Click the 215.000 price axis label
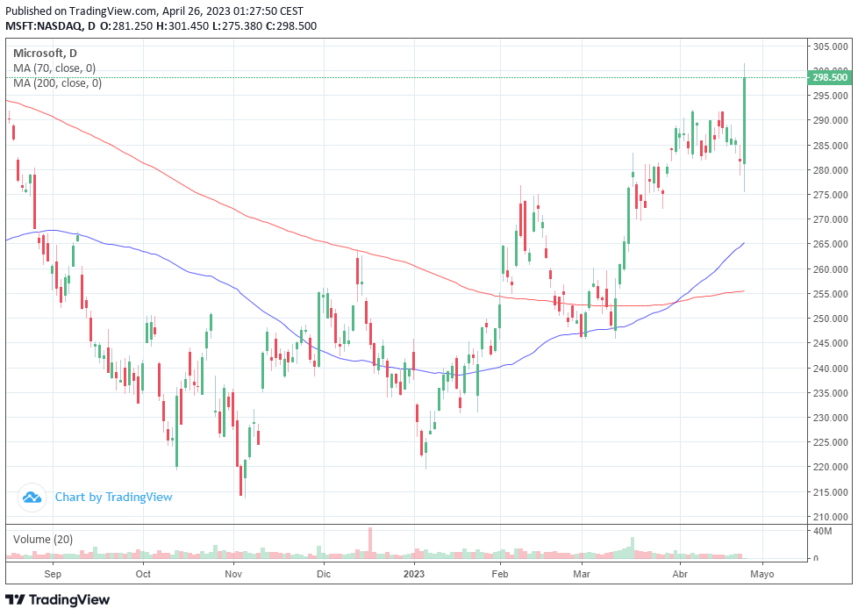The height and width of the screenshot is (616, 858). pyautogui.click(x=830, y=492)
